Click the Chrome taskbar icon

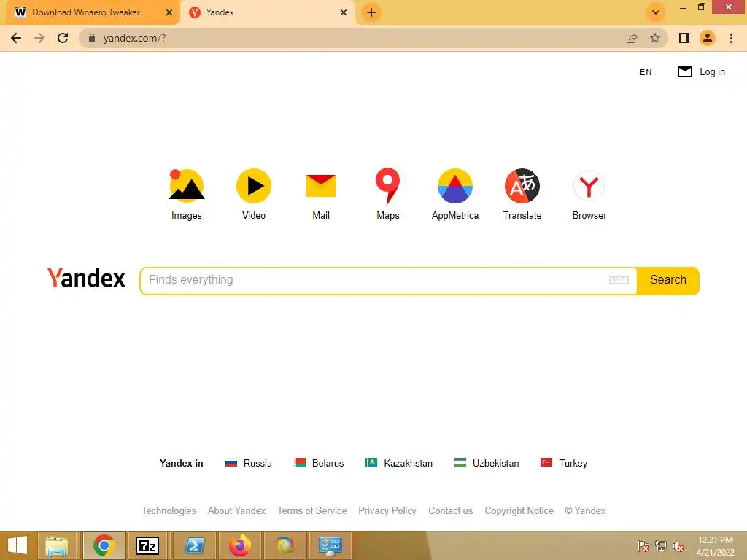point(104,545)
